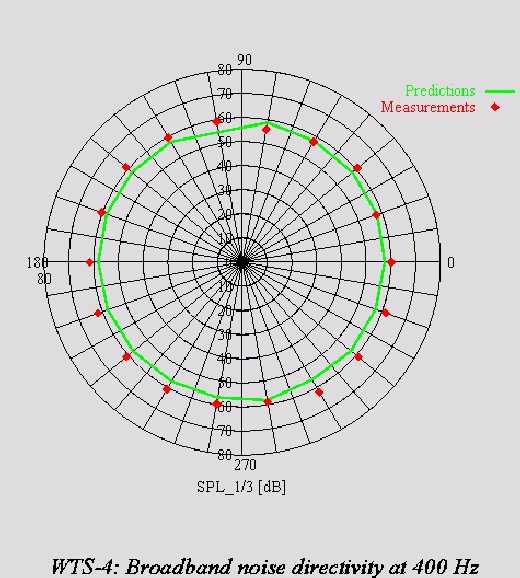520x578 pixels.
Task: Click the WTS-4 Broadband noise directivity caption
Action: point(265,566)
